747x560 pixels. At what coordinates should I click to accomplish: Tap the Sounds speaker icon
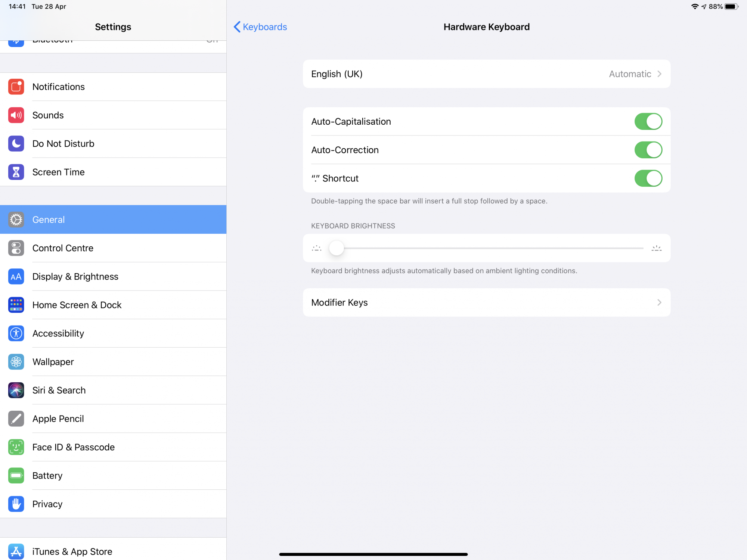[x=16, y=115]
